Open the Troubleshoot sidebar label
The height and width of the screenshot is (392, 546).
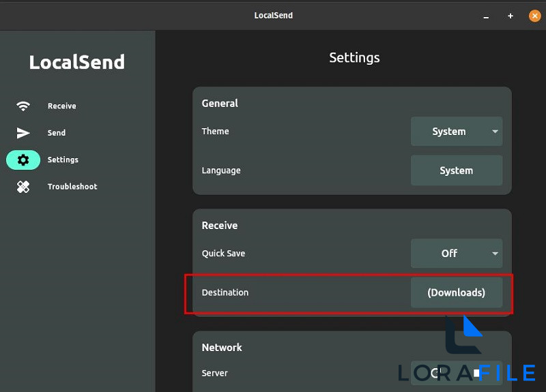pyautogui.click(x=72, y=187)
